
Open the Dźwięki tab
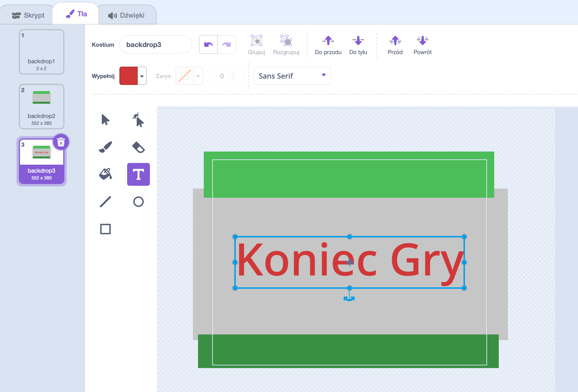click(127, 15)
